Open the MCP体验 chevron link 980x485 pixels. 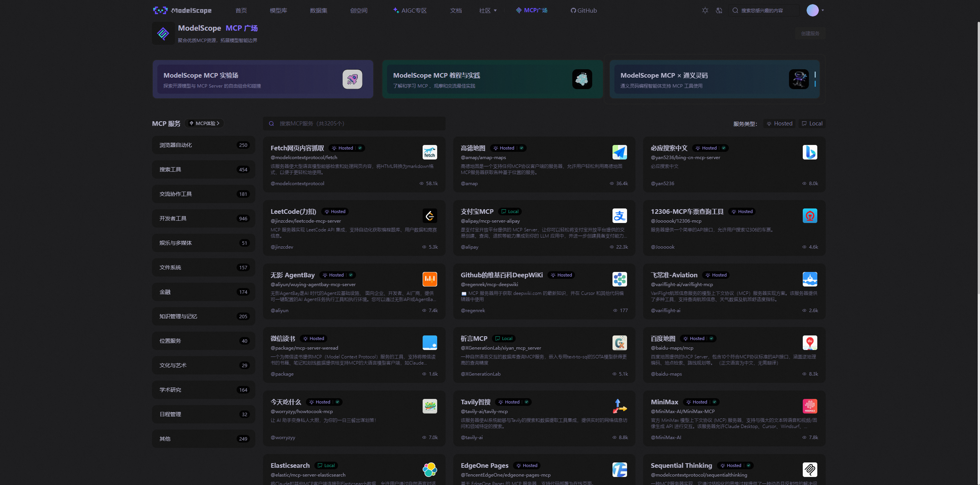(x=204, y=123)
